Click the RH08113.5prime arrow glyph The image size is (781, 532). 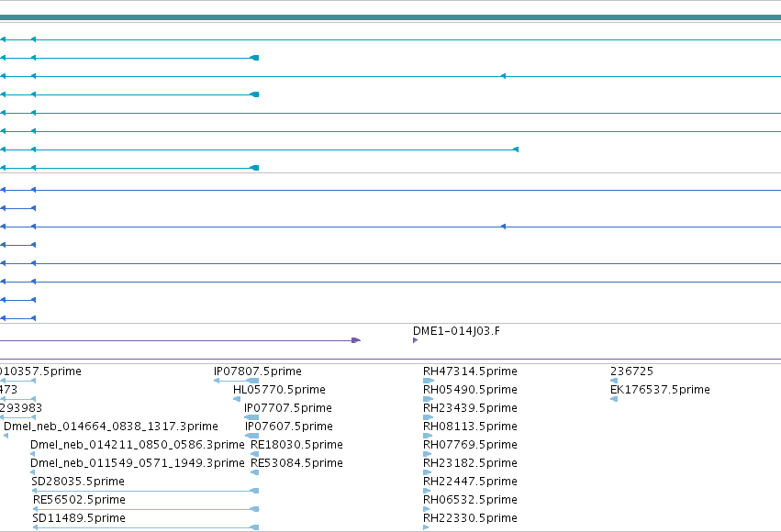(428, 436)
